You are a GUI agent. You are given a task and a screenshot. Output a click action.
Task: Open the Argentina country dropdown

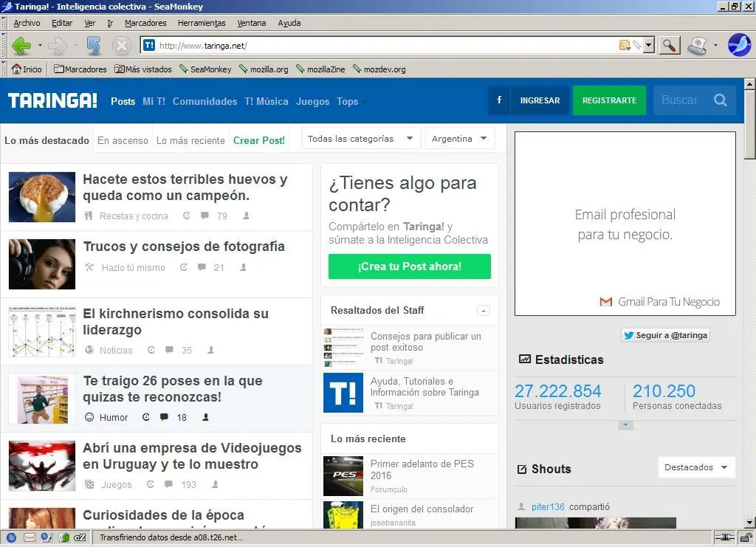coord(459,139)
